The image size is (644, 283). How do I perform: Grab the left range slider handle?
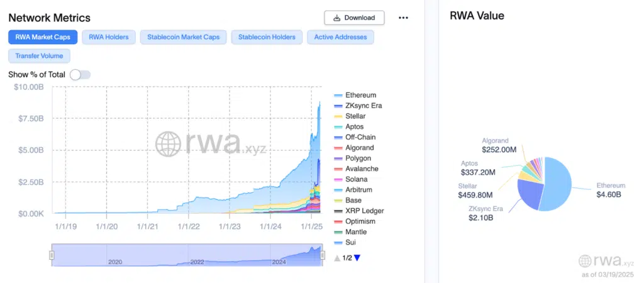[x=52, y=255]
